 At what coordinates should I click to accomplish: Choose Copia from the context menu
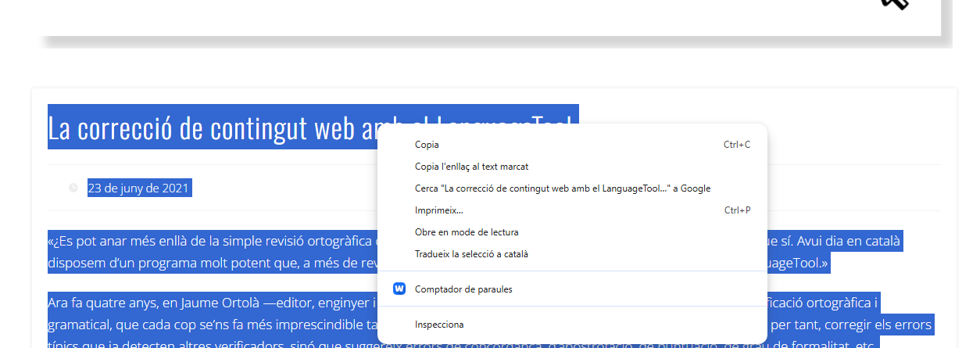(427, 145)
